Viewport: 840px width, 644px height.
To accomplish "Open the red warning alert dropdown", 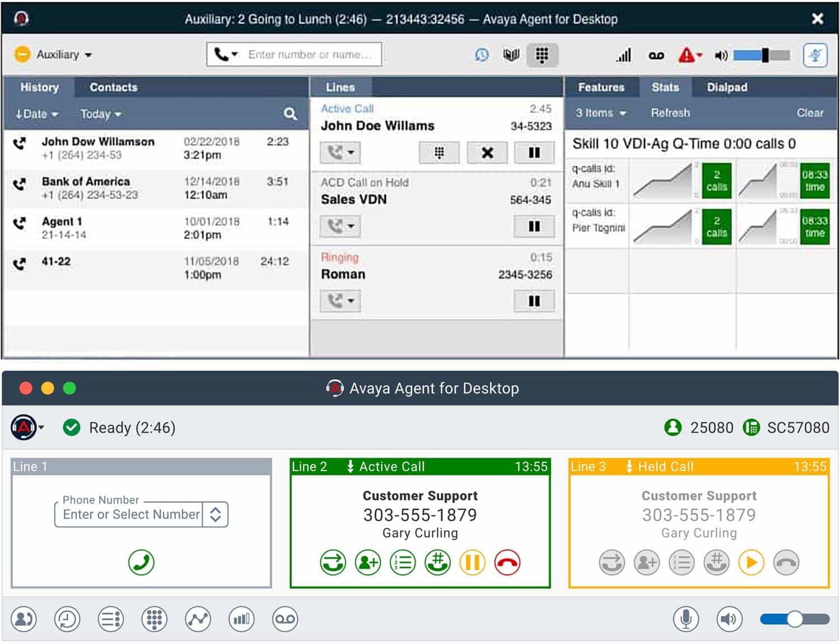I will (x=690, y=55).
